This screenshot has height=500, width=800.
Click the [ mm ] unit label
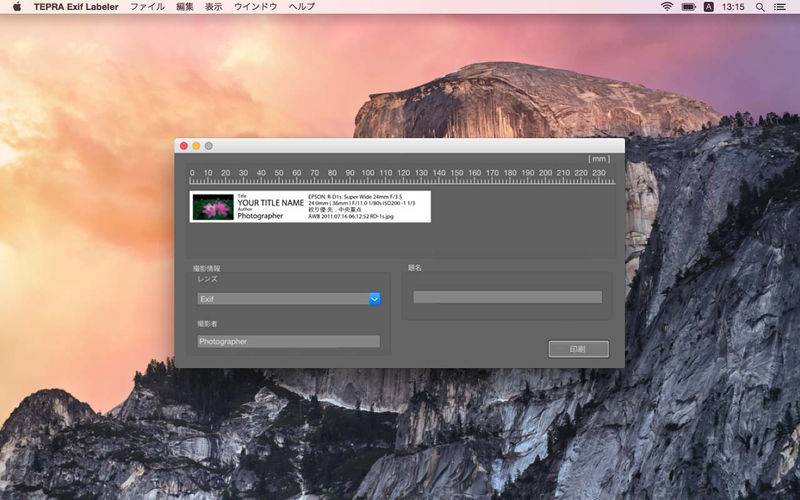tap(599, 159)
